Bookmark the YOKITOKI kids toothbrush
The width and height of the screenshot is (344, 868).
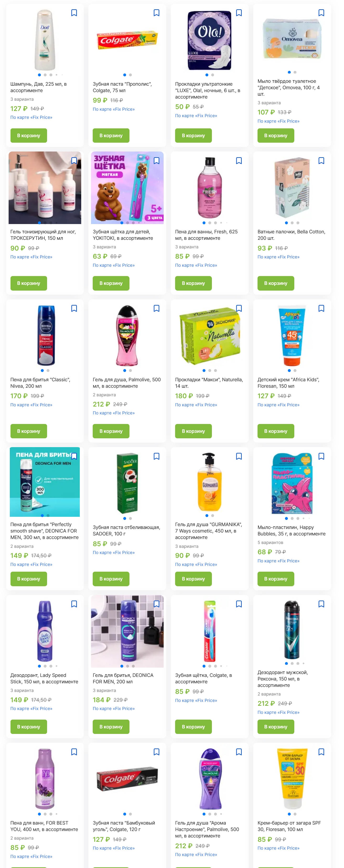[x=156, y=161]
